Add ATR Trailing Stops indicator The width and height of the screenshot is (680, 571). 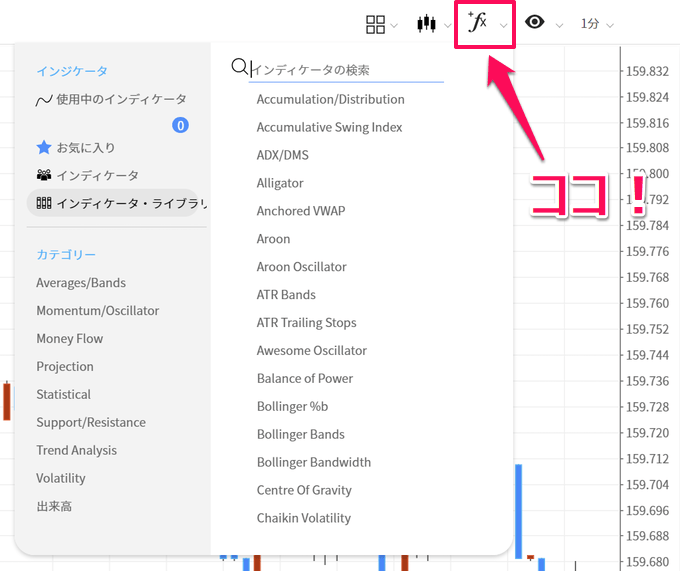click(x=307, y=323)
